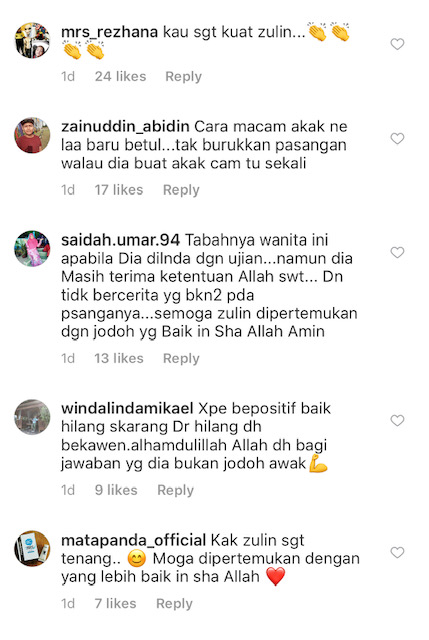Show who liked the 24 likes comment
The height and width of the screenshot is (640, 429).
coord(120,76)
